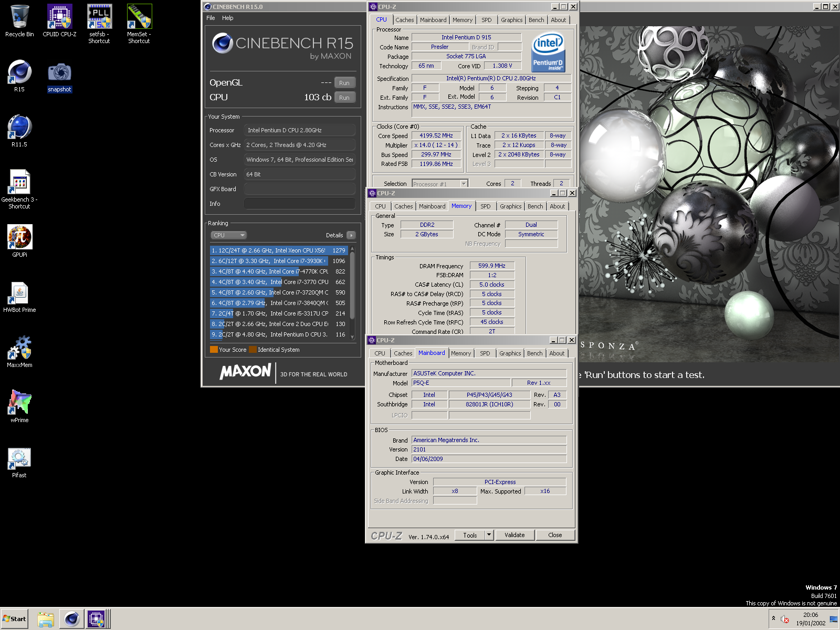Click the Core 2 Duo ranking row
The width and height of the screenshot is (840, 630).
(x=279, y=324)
